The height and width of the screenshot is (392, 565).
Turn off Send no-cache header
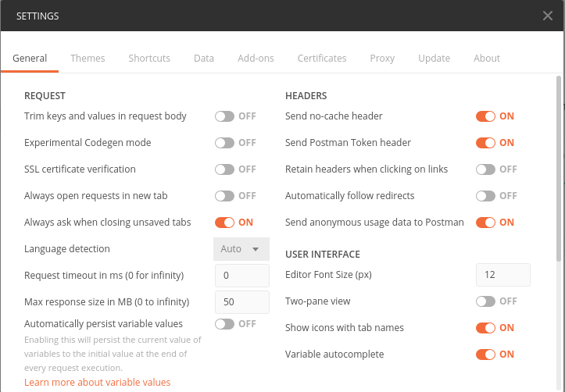(x=485, y=116)
